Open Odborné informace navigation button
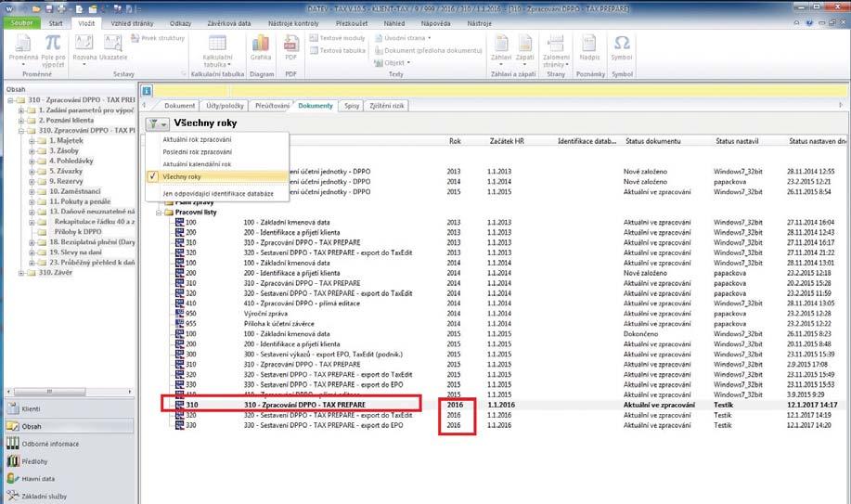The image size is (851, 504). (x=70, y=444)
